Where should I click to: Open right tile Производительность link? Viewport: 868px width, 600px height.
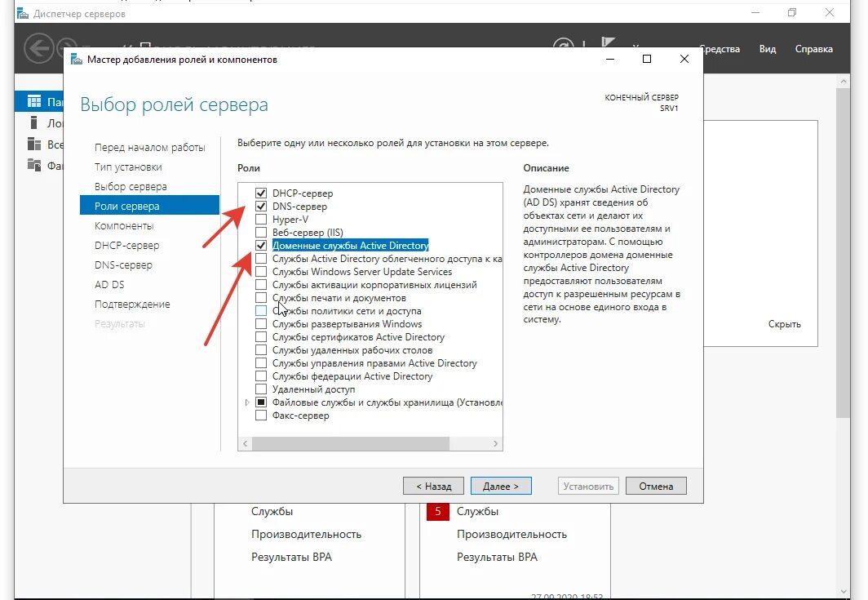point(511,534)
